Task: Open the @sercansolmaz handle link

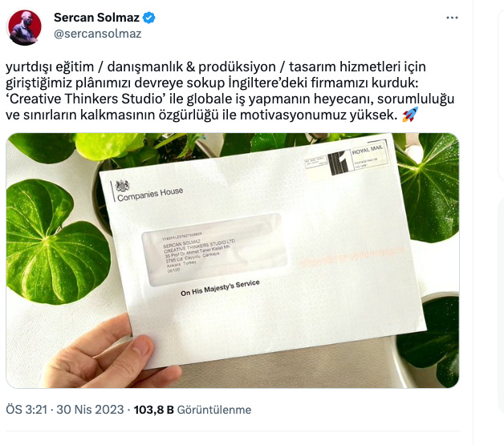Action: [x=98, y=34]
